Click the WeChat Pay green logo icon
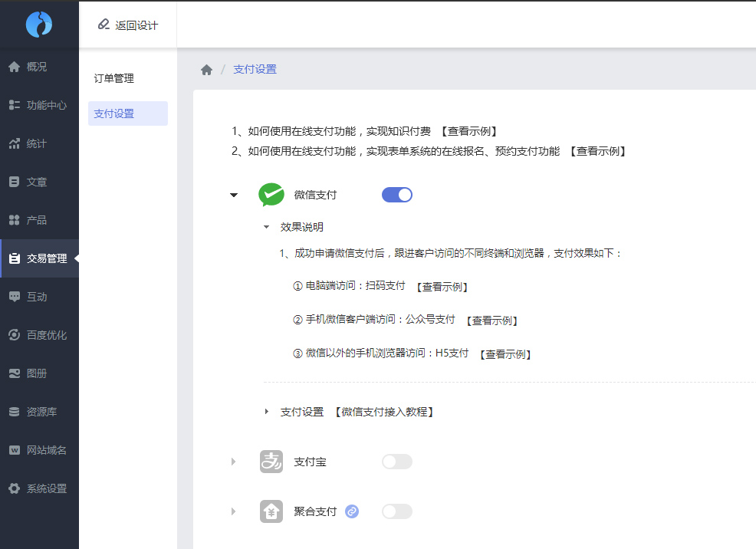The width and height of the screenshot is (756, 549). click(x=271, y=195)
